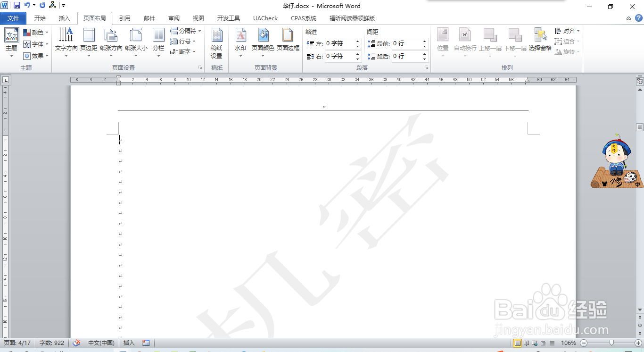The width and height of the screenshot is (644, 352).
Task: Switch to Home (开始) tab
Action: click(40, 18)
